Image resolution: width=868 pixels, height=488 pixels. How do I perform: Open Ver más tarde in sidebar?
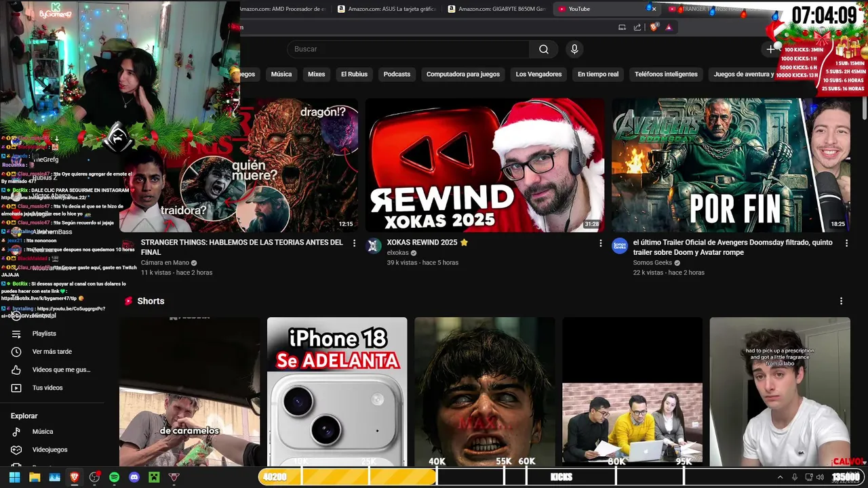coord(52,352)
